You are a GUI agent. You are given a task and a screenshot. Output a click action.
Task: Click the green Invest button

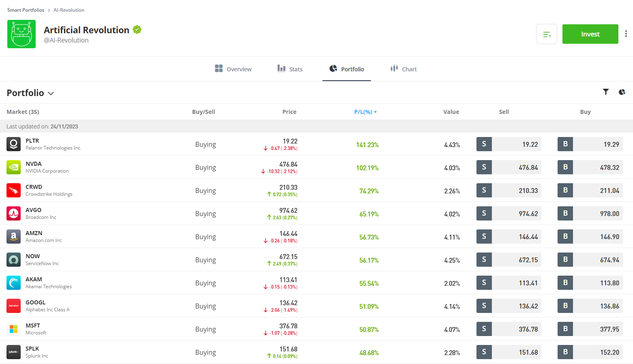coord(590,34)
